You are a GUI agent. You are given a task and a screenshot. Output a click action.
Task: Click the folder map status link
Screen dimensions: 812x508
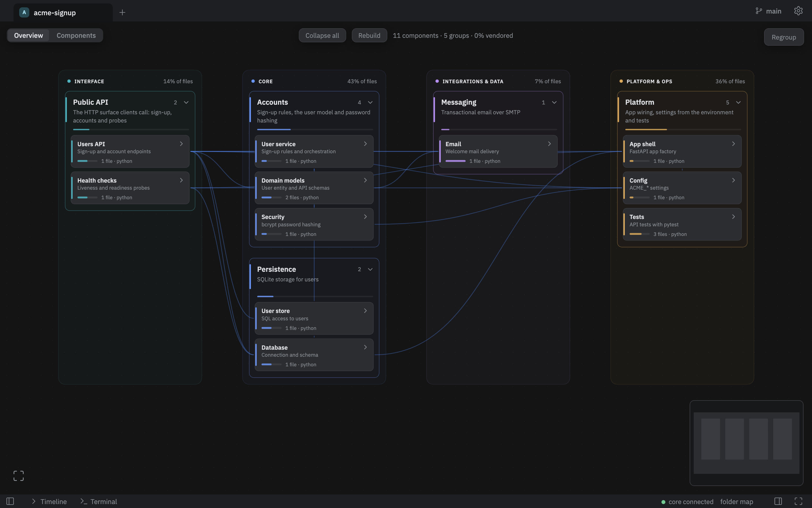(x=736, y=502)
